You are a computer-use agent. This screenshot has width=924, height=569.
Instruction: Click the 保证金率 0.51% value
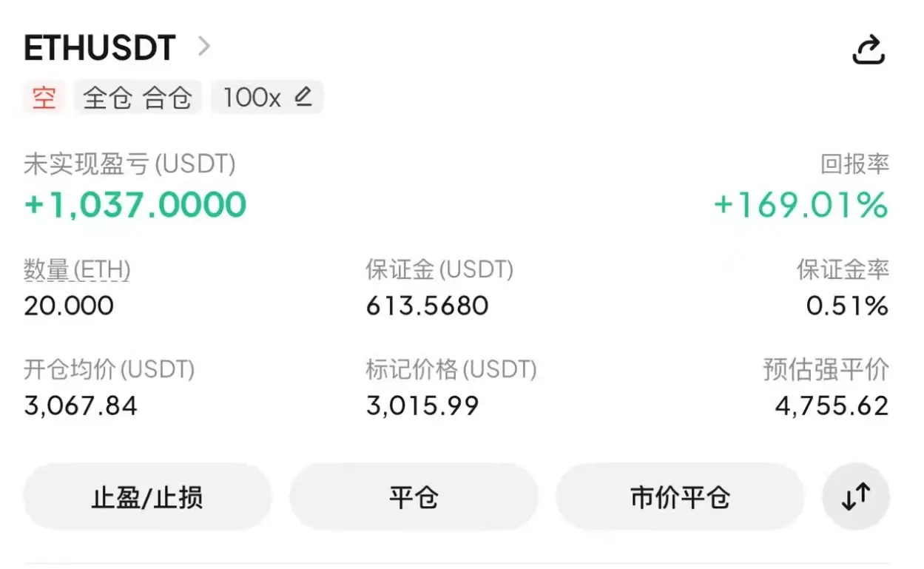point(847,306)
